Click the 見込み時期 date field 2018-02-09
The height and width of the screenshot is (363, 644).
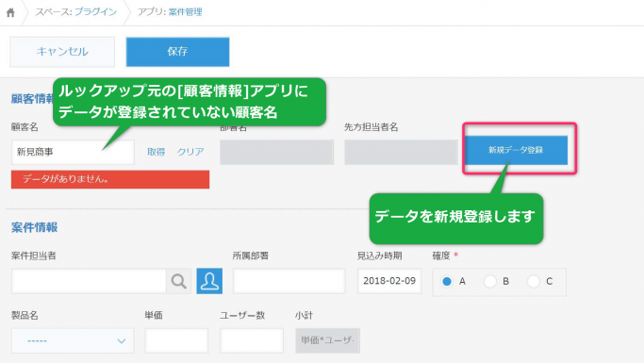pos(389,281)
